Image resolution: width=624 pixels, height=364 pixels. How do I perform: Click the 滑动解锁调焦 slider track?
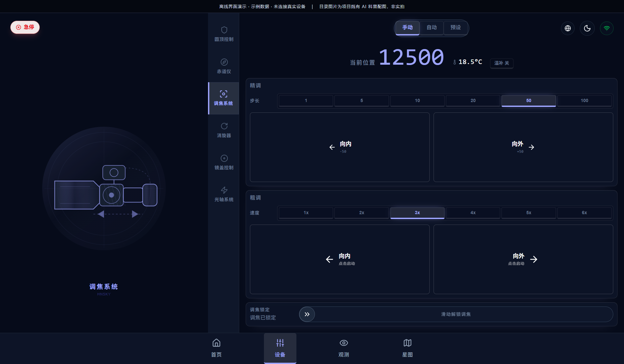(x=456, y=314)
